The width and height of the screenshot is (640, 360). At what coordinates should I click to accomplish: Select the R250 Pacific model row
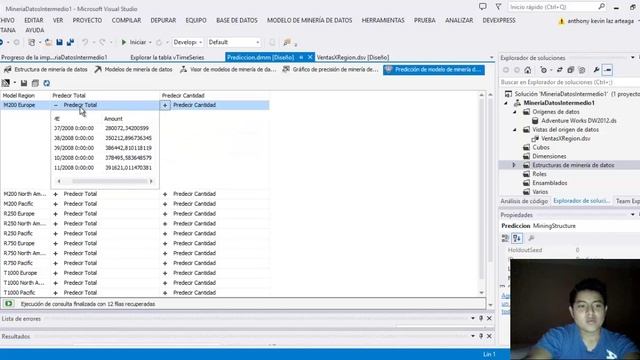pyautogui.click(x=18, y=233)
